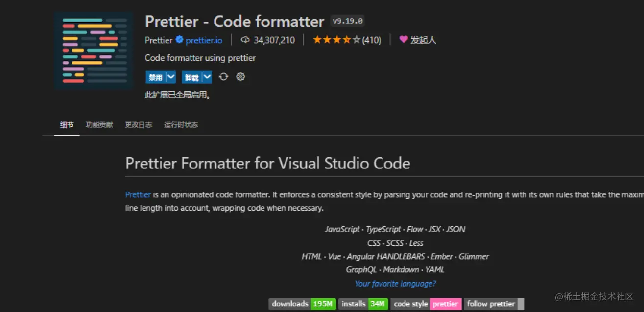The image size is (644, 312).
Task: Click the installs 34M badge
Action: pos(363,304)
